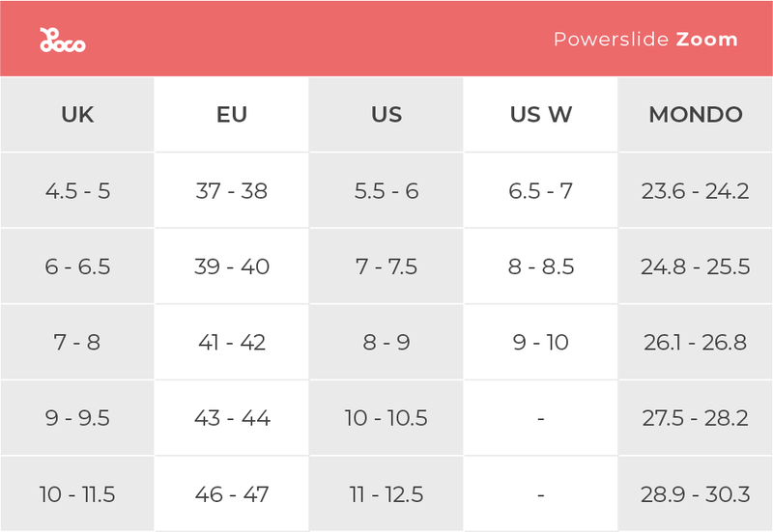Click the Mondo 27.5 - 28.2 cell
The width and height of the screenshot is (773, 532).
696,419
